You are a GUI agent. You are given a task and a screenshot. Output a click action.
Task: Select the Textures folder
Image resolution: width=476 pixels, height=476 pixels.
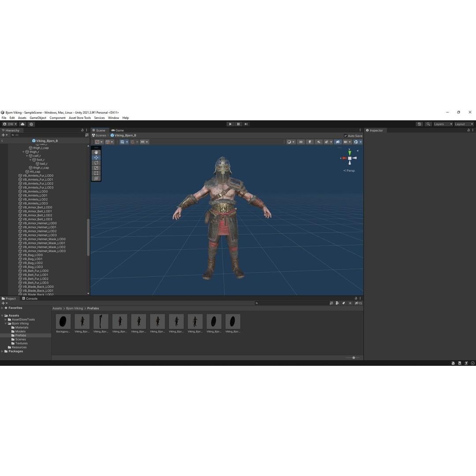tap(19, 343)
